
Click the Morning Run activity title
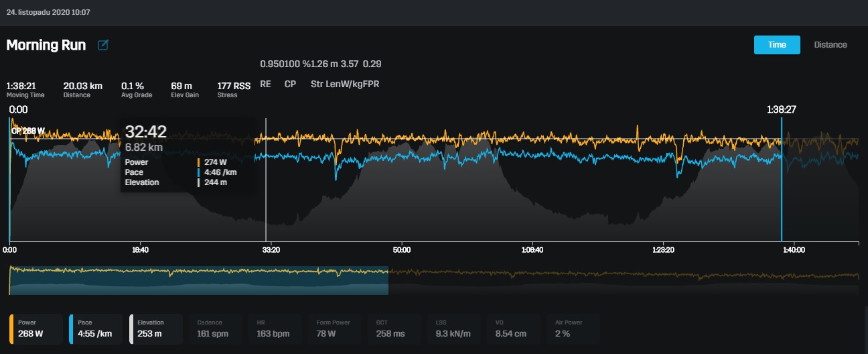[x=46, y=45]
